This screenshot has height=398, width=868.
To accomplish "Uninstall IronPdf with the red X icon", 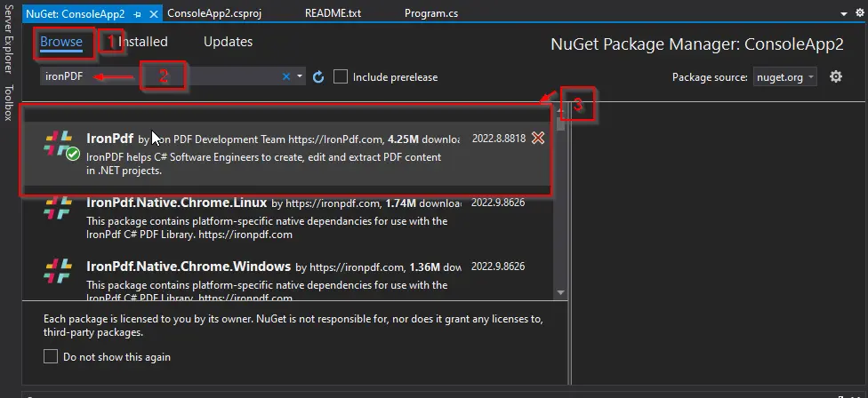I will tap(537, 139).
